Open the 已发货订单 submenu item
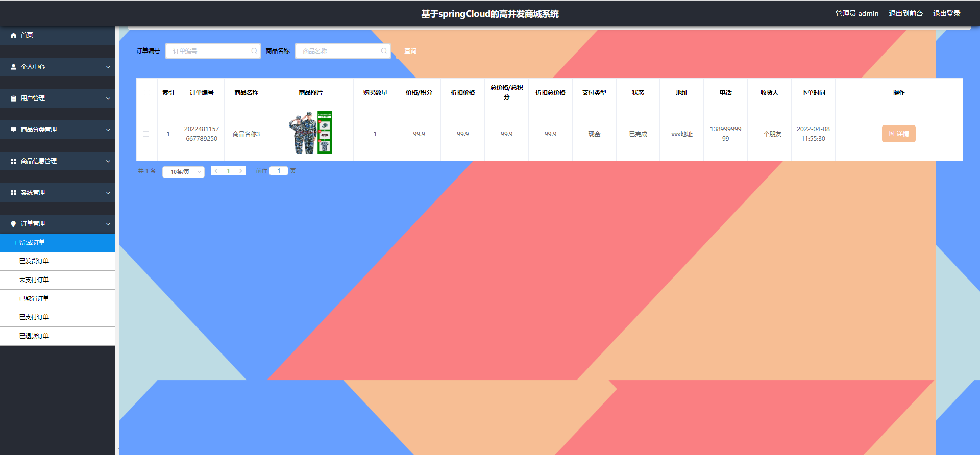The width and height of the screenshot is (980, 455). [34, 261]
